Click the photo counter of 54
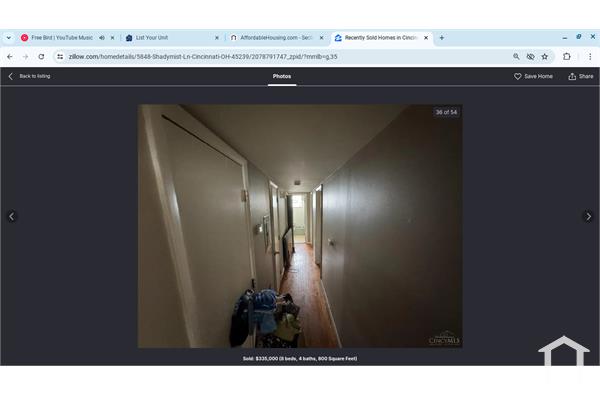 (x=446, y=112)
